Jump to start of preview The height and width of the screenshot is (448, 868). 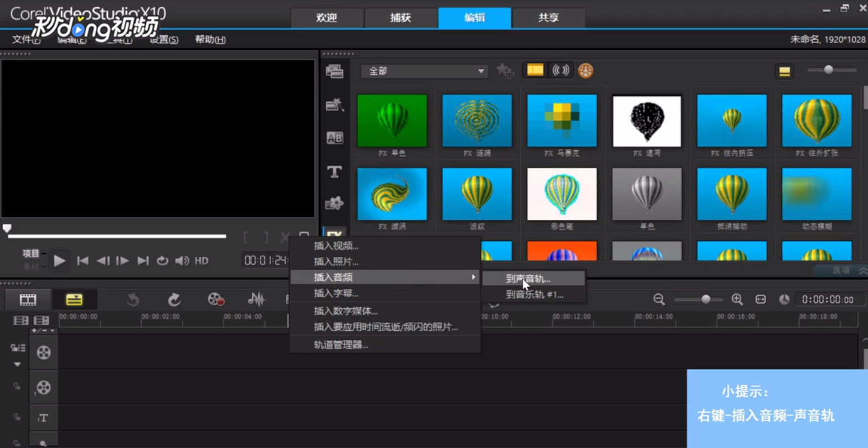pos(82,261)
